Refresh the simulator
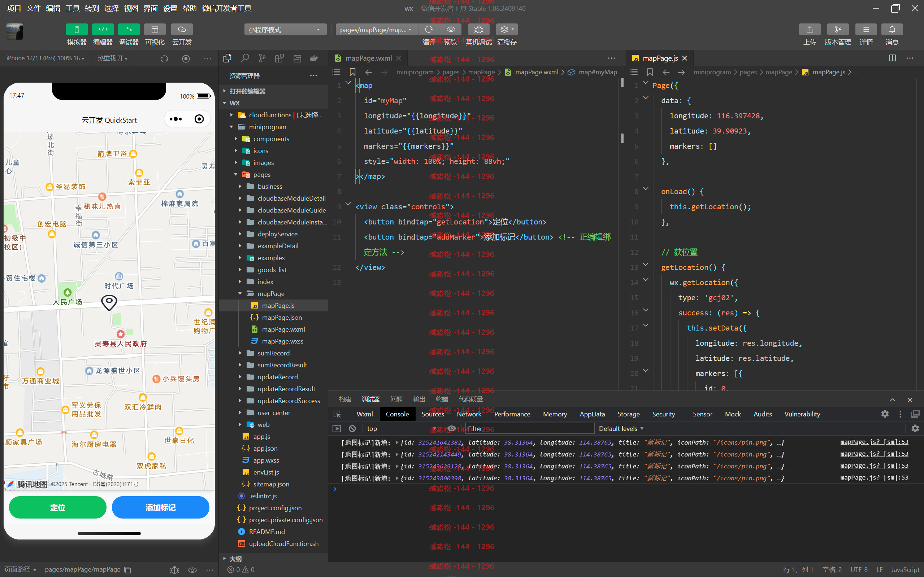Image resolution: width=924 pixels, height=577 pixels. 164,59
